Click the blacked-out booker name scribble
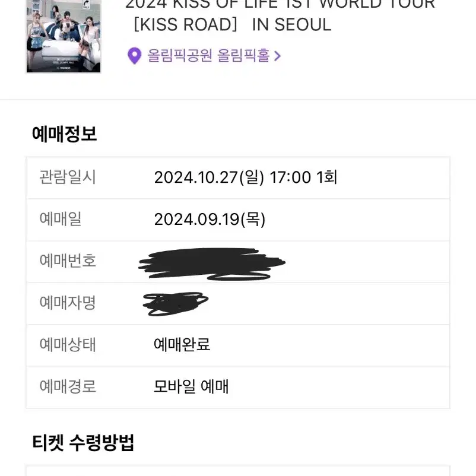This screenshot has width=476, height=476. click(176, 304)
